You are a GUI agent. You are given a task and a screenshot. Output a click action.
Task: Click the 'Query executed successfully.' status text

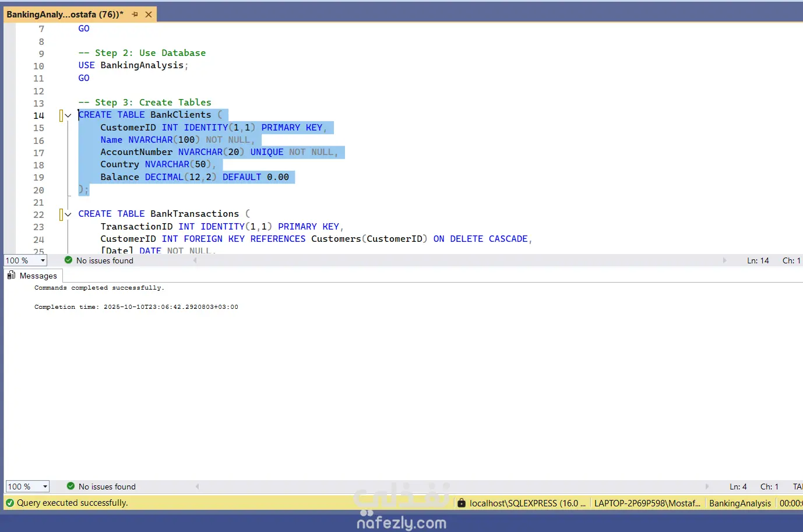pyautogui.click(x=72, y=503)
